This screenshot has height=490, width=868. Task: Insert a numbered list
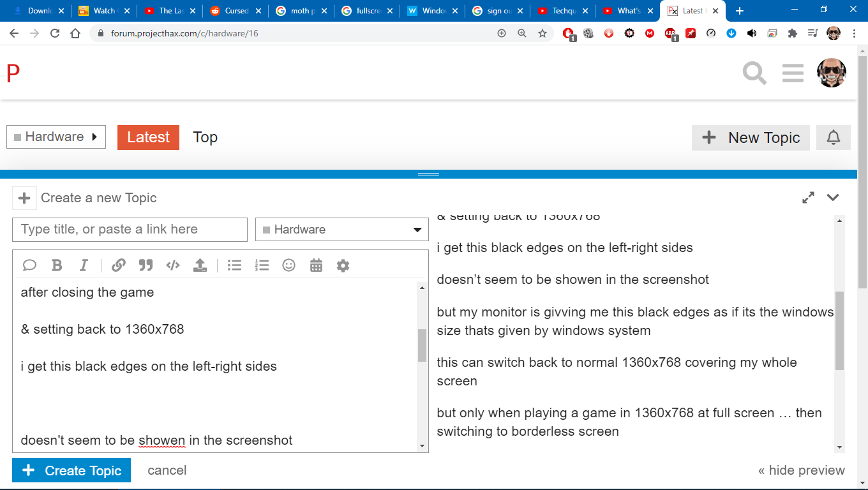point(262,265)
